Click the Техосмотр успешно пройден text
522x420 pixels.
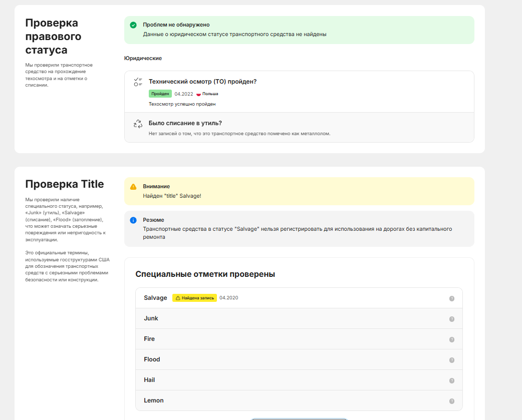pyautogui.click(x=182, y=104)
